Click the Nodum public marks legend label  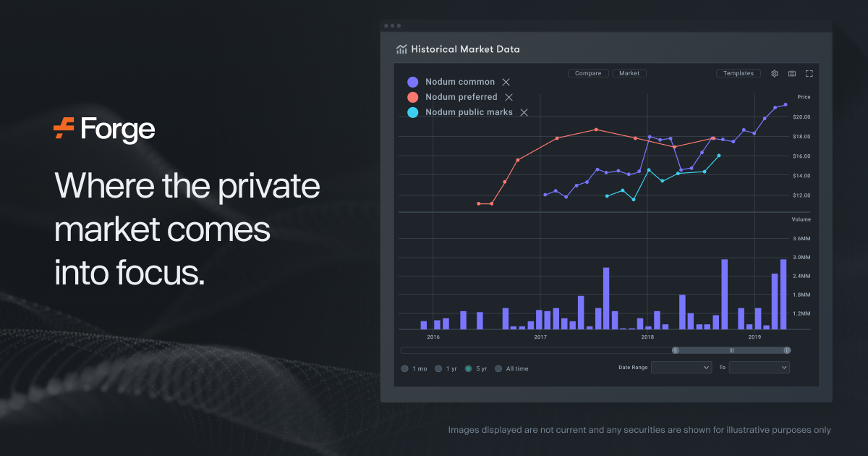pyautogui.click(x=469, y=113)
